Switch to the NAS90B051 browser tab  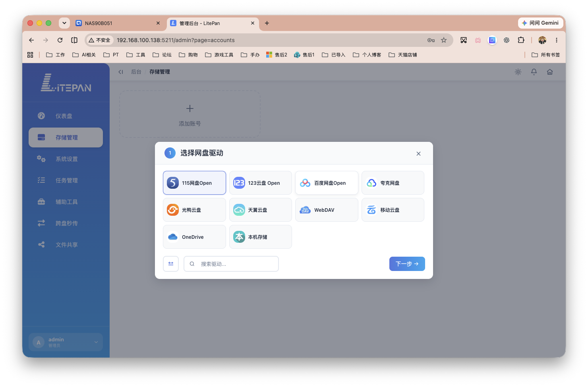[118, 23]
